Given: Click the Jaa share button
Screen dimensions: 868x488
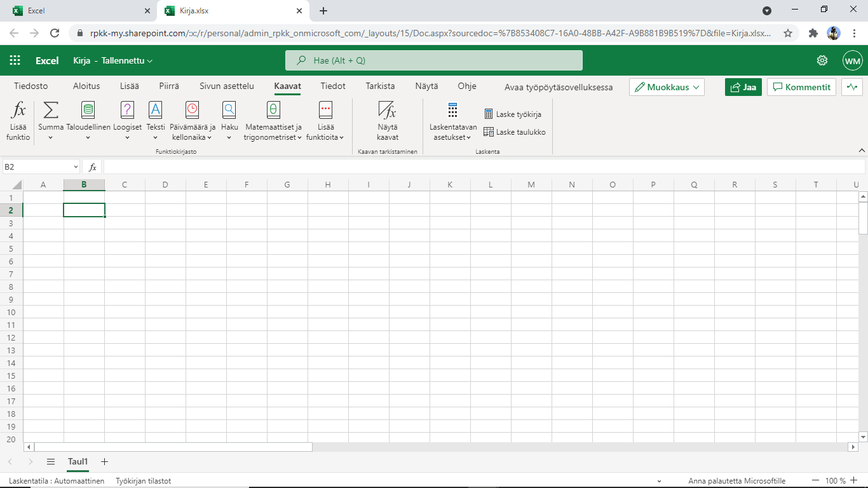Looking at the screenshot, I should 743,87.
